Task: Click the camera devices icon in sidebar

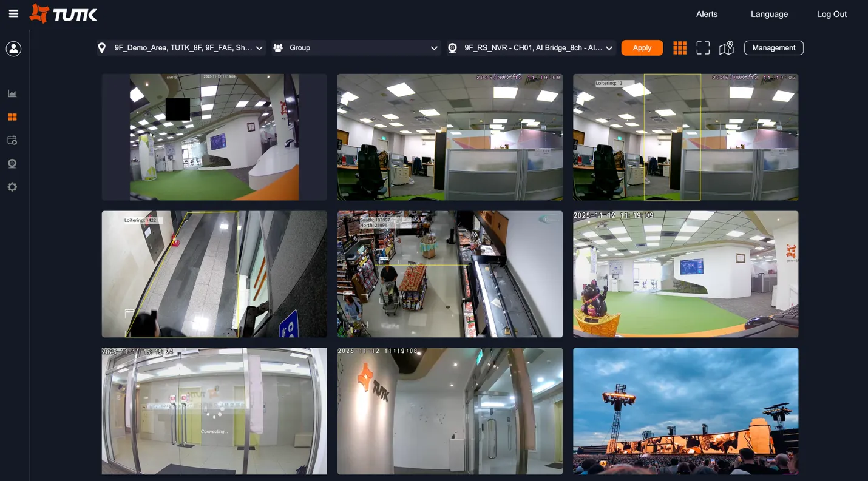Action: pos(12,163)
